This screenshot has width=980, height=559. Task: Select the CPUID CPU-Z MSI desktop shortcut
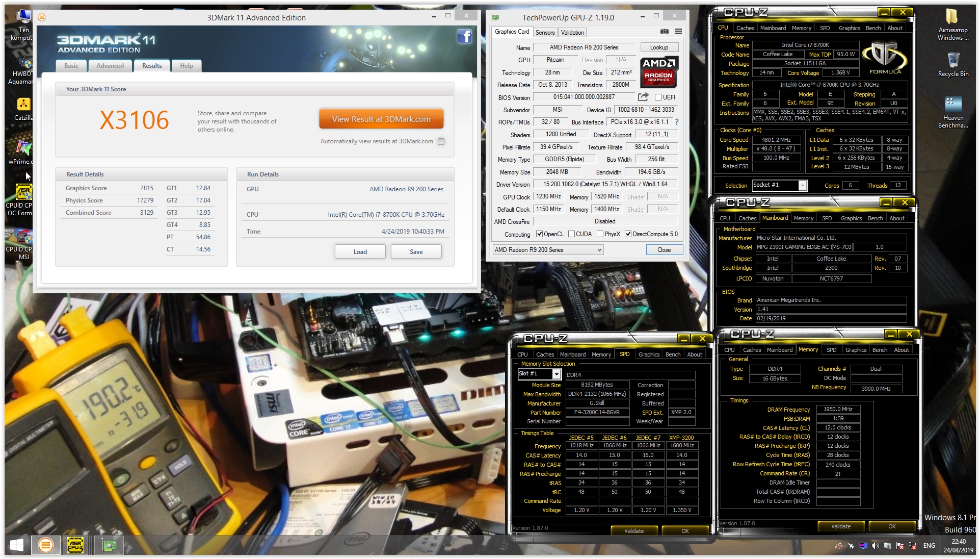[20, 245]
